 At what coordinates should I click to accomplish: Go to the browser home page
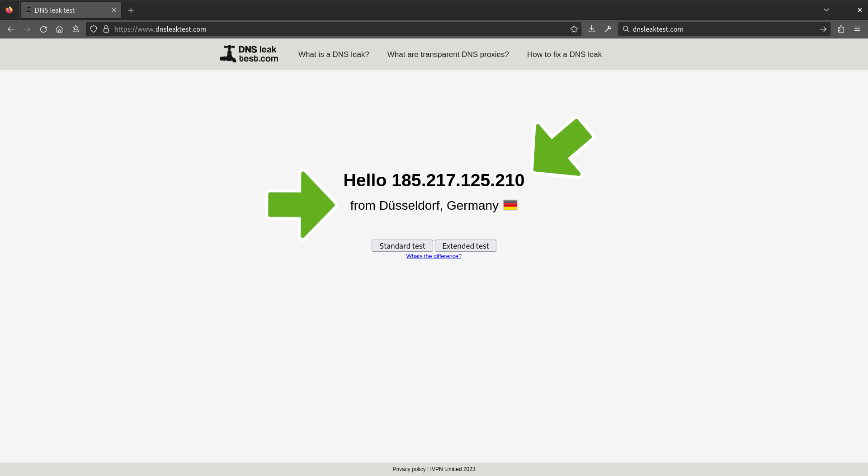click(x=59, y=29)
